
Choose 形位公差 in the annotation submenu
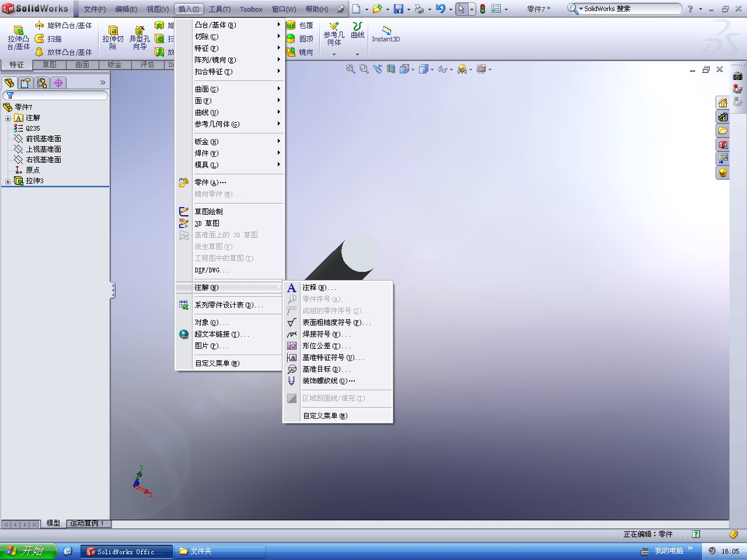(338, 346)
